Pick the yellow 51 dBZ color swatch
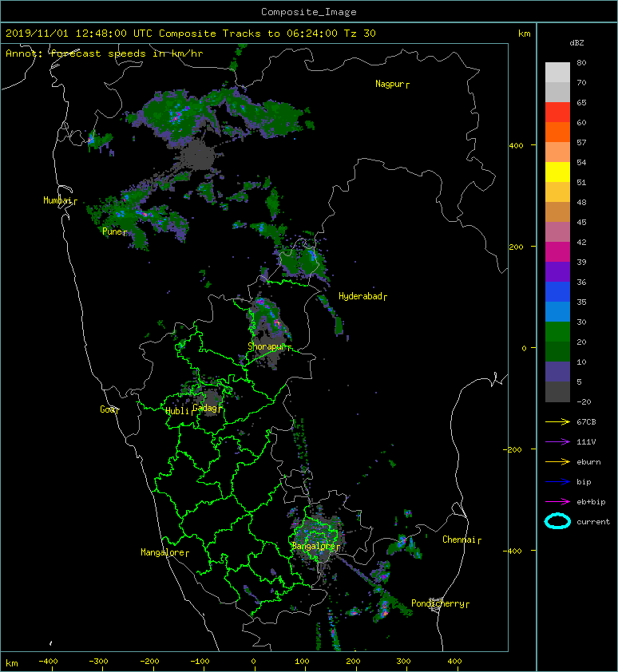The height and width of the screenshot is (672, 618). click(557, 172)
